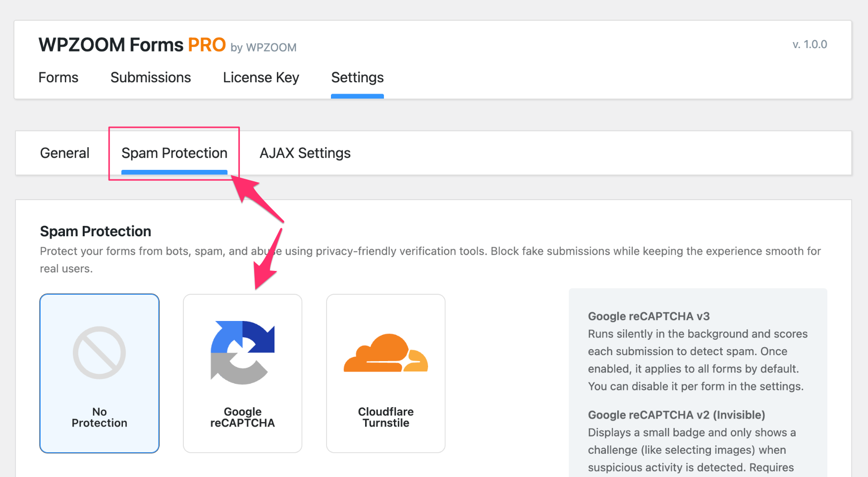This screenshot has width=868, height=477.
Task: Click the Cloudflare cloud logo icon
Action: (386, 353)
